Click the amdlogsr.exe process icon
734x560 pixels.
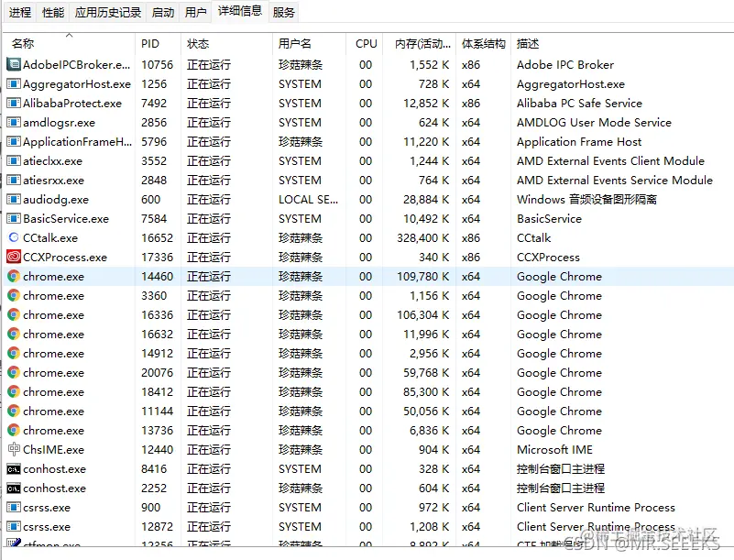click(14, 122)
